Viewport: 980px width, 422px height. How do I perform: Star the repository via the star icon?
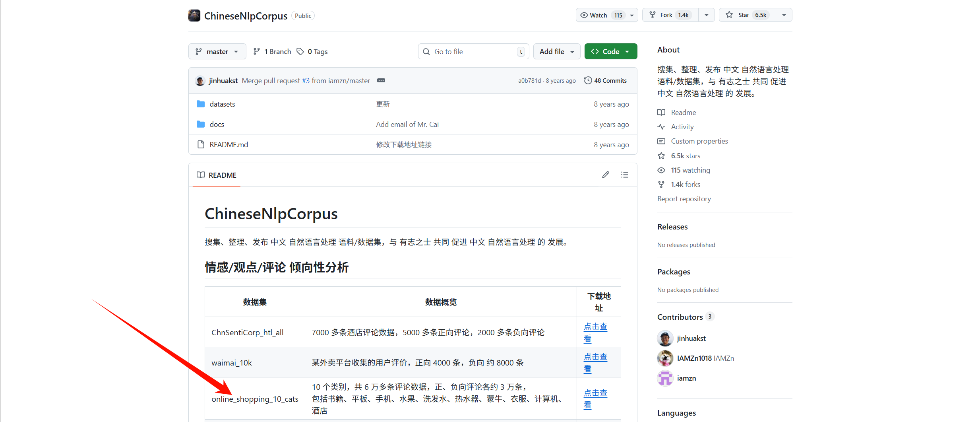coord(730,14)
